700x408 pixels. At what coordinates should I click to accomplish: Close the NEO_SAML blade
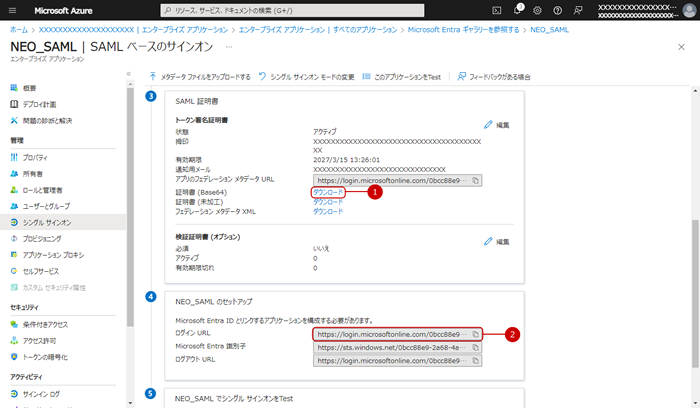(681, 47)
